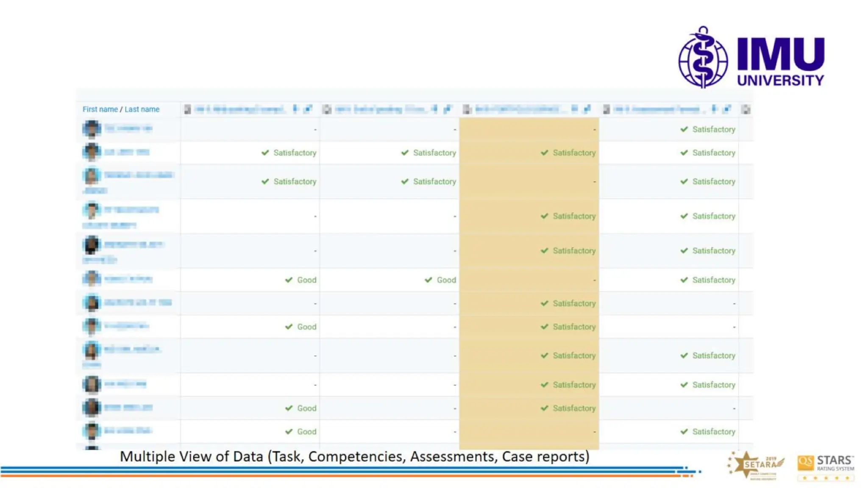Click the activity icon in first grade column header
Screen dimensions: 868x488
pos(187,109)
